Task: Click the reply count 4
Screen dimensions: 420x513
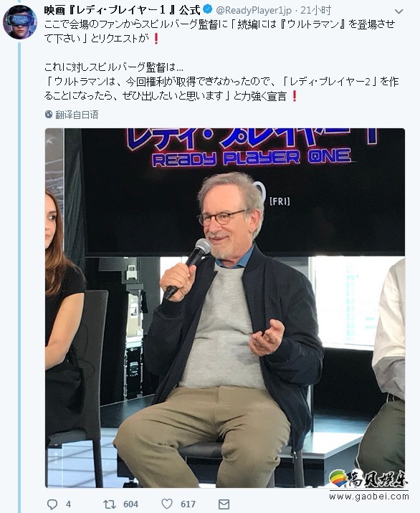Action: click(x=68, y=504)
